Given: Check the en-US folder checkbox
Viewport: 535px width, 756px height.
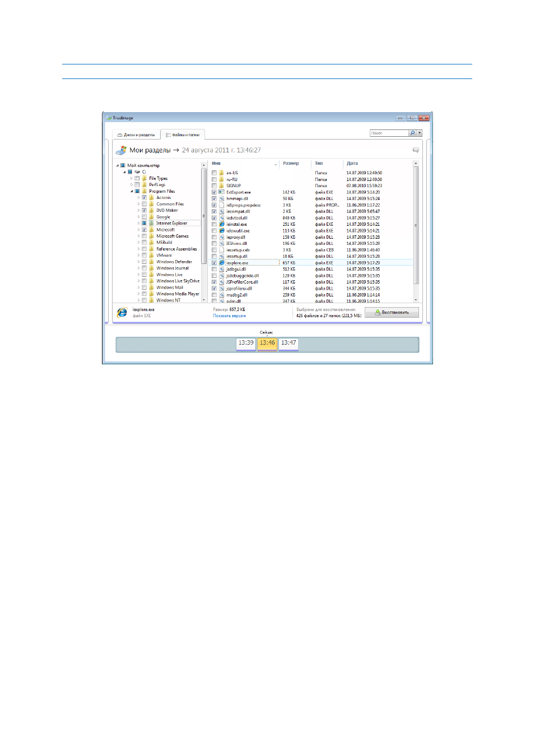Looking at the screenshot, I should [x=214, y=173].
